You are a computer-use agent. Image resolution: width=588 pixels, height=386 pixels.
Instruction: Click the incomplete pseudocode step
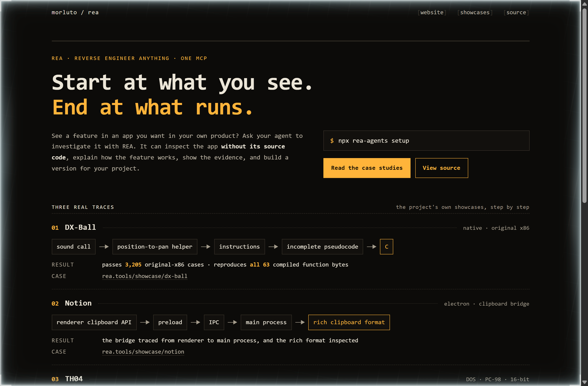[322, 247]
